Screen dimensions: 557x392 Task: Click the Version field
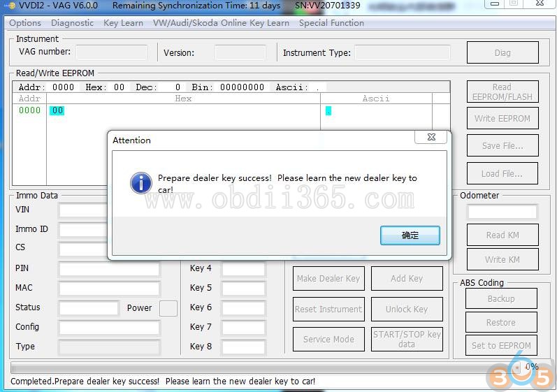(x=240, y=52)
